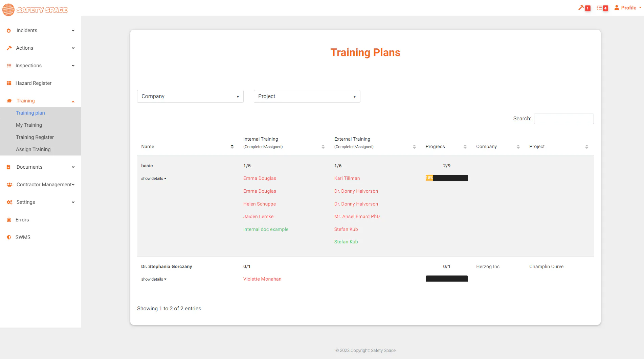
Task: Click the SWMS shield icon
Action: tap(9, 237)
